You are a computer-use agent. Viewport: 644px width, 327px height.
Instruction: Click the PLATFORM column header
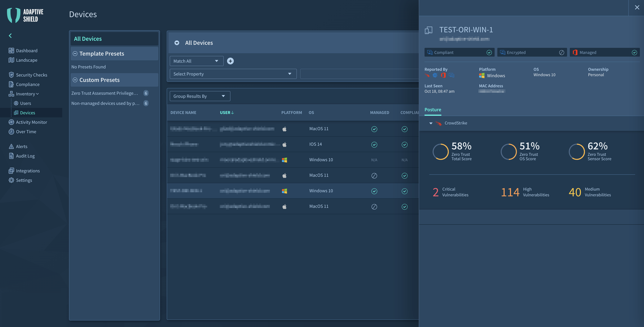coord(292,113)
